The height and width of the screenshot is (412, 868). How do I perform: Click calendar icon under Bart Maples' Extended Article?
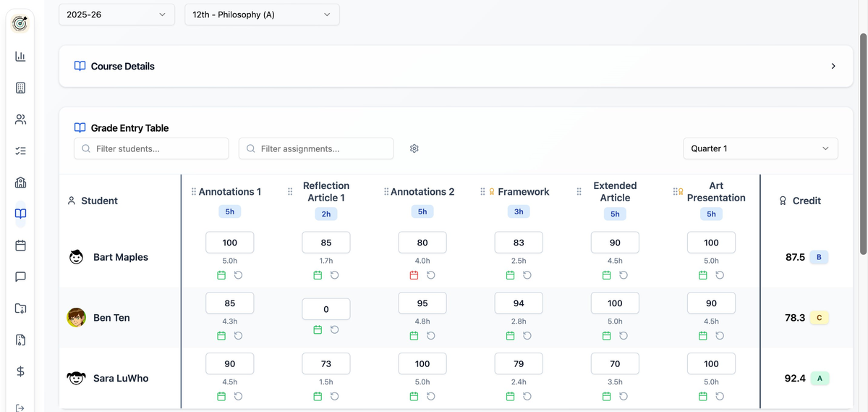(607, 275)
